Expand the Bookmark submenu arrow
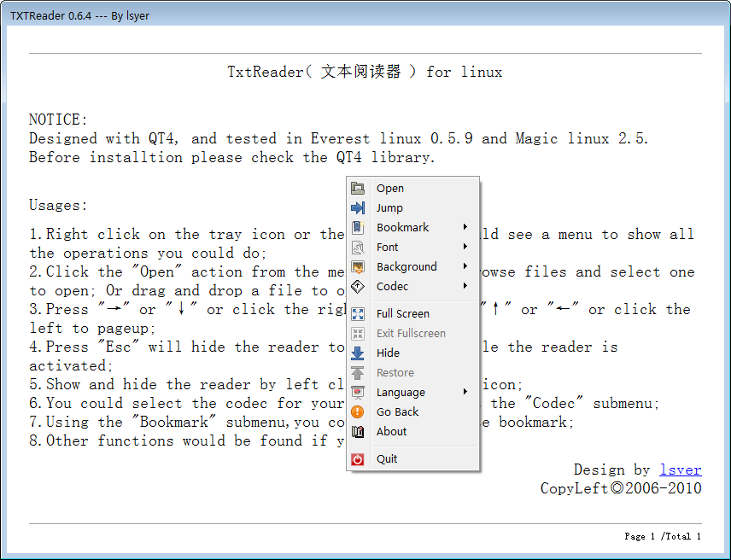 465,227
